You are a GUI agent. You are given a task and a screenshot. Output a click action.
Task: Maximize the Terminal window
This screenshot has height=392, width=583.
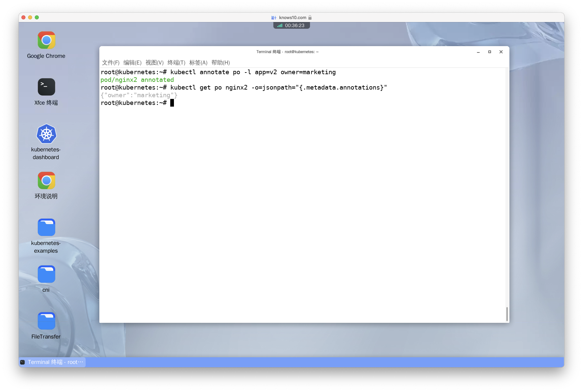click(x=490, y=52)
